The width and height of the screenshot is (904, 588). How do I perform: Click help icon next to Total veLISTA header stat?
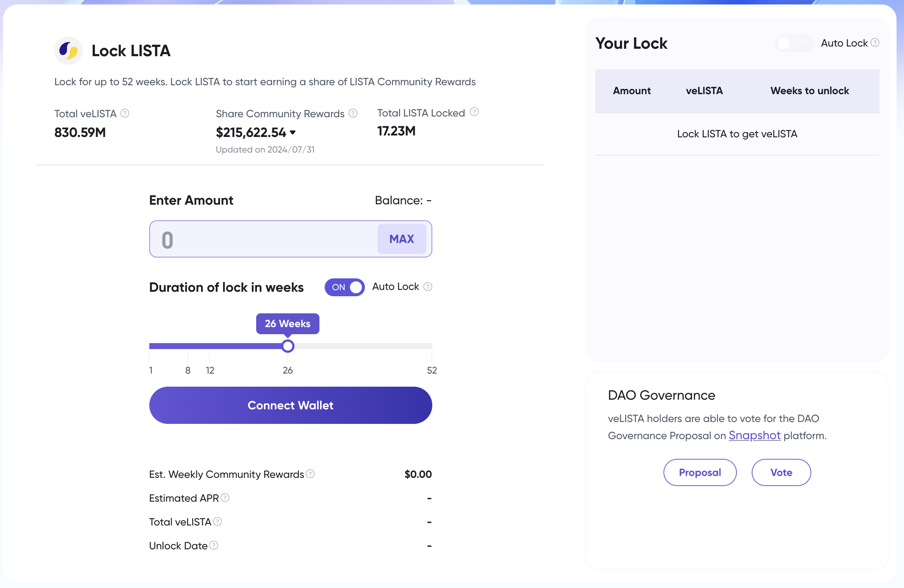pyautogui.click(x=125, y=113)
